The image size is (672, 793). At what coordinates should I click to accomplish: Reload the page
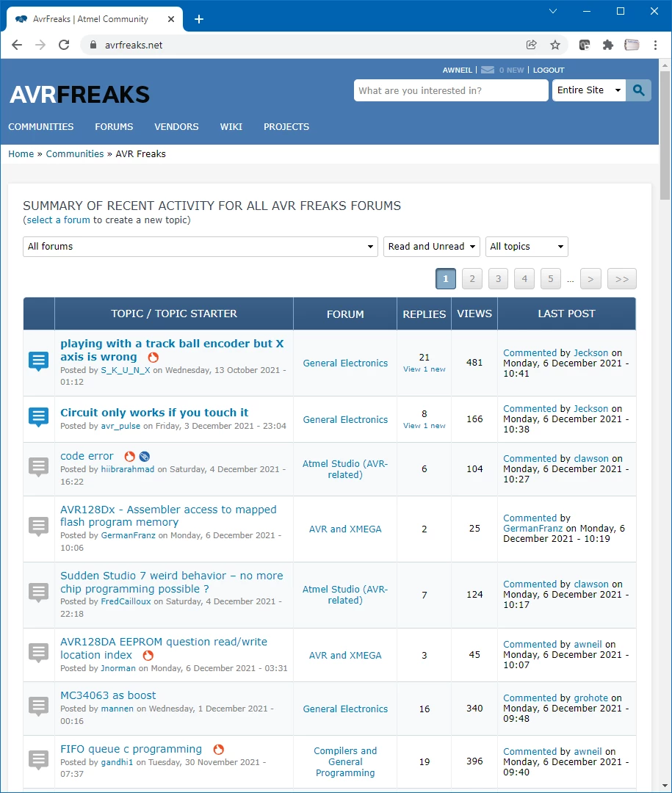point(64,45)
